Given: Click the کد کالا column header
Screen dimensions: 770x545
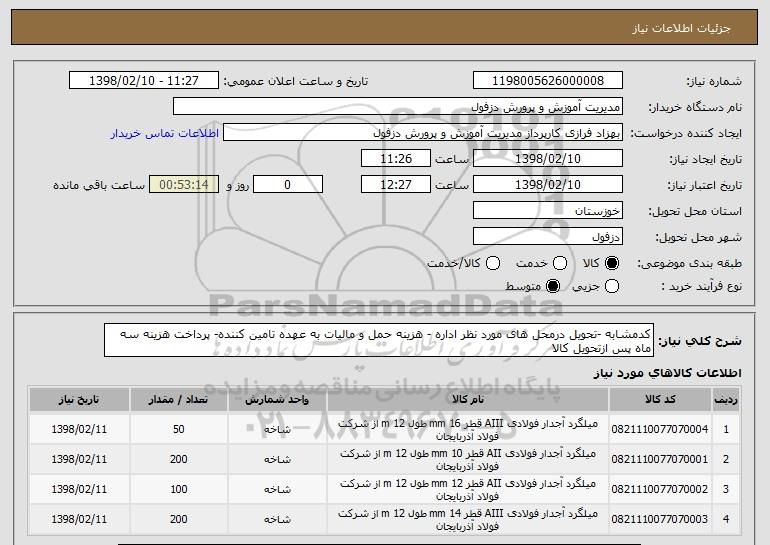Looking at the screenshot, I should pos(660,400).
